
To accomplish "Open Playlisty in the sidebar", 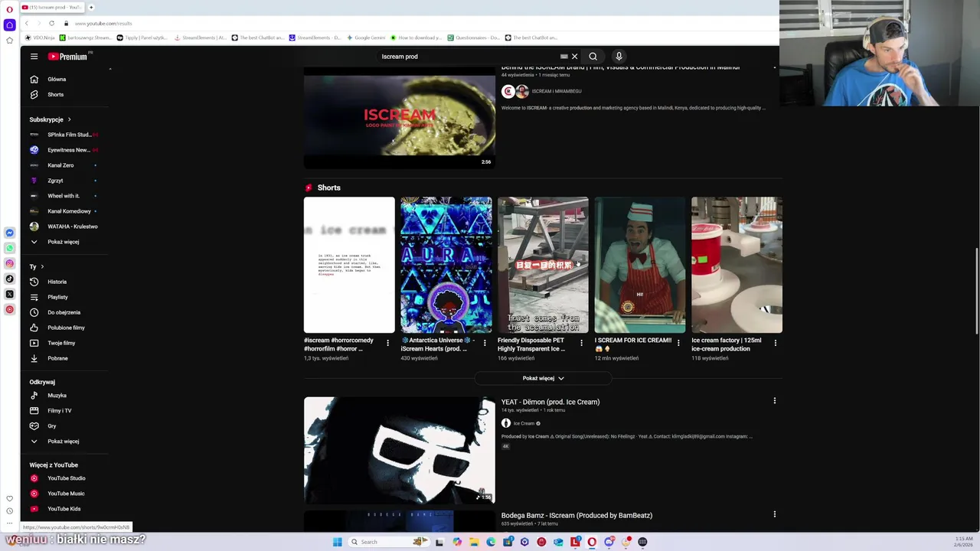I will [57, 297].
